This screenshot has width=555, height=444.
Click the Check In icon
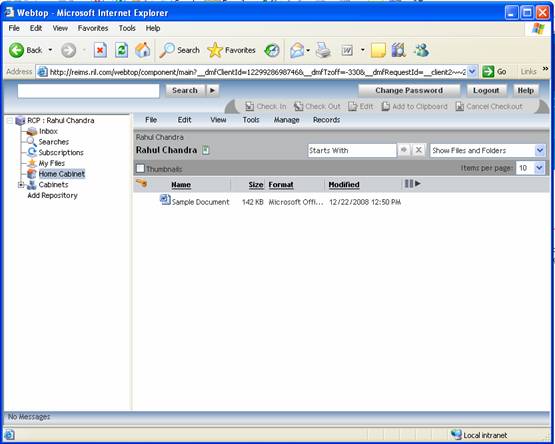(x=250, y=106)
